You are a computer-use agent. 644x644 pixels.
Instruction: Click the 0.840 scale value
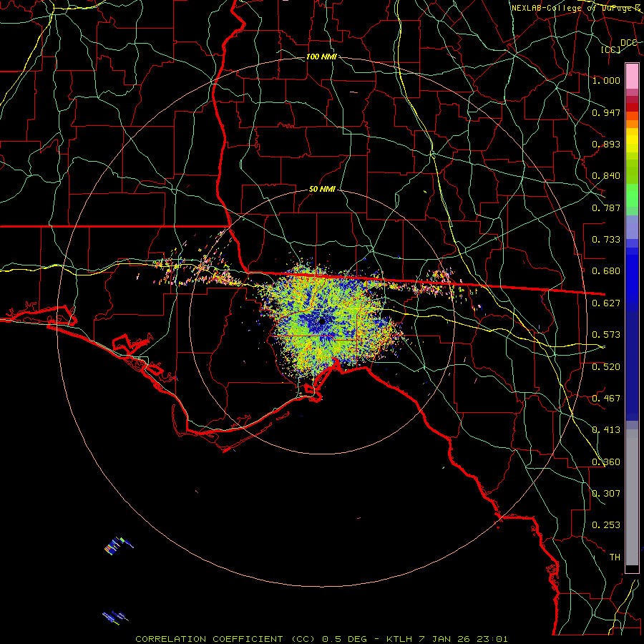click(x=606, y=176)
